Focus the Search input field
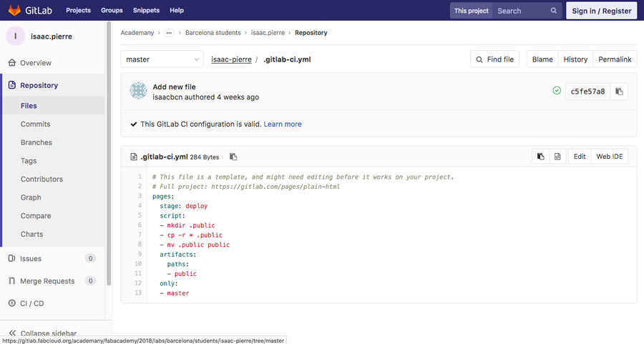Image resolution: width=644 pixels, height=344 pixels. pos(521,11)
